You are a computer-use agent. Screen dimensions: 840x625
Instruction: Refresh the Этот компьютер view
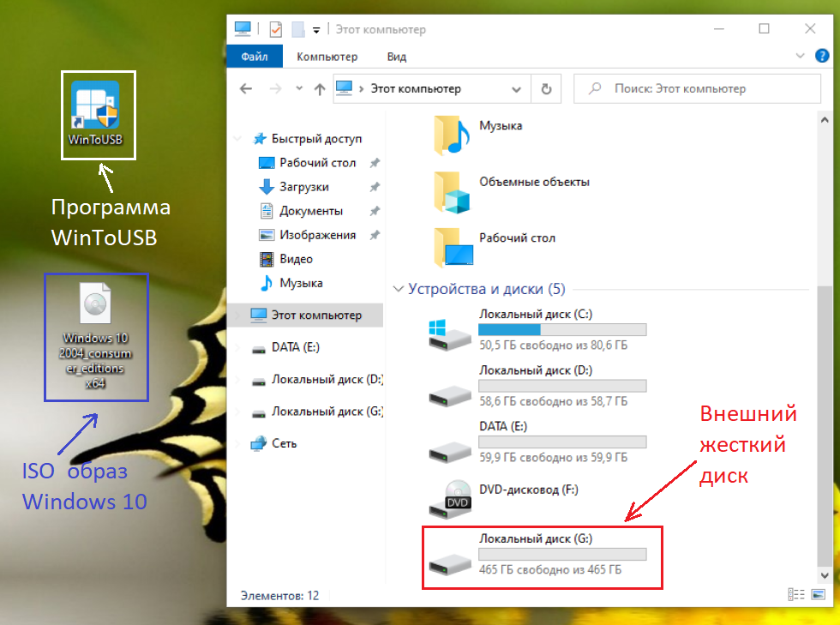point(546,89)
